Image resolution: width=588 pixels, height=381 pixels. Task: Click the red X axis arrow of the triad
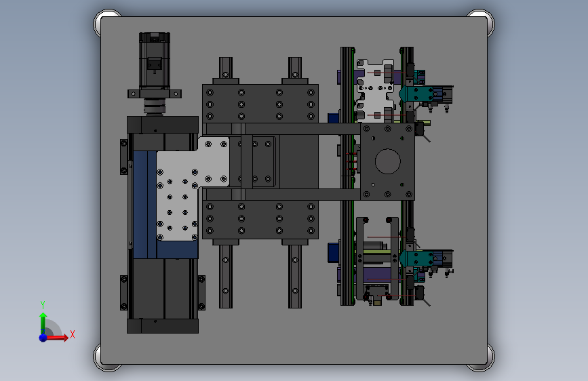point(57,338)
